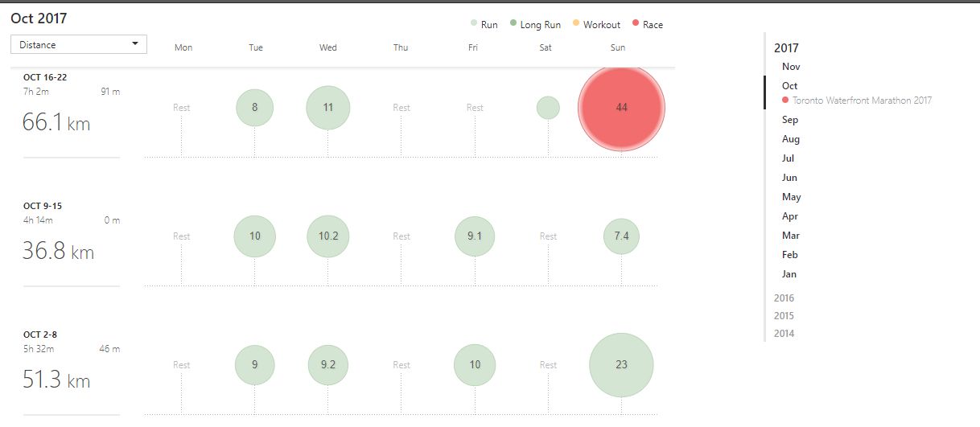Select the 10.2 km Wednesday run bubble
This screenshot has width=980, height=427.
pos(328,236)
